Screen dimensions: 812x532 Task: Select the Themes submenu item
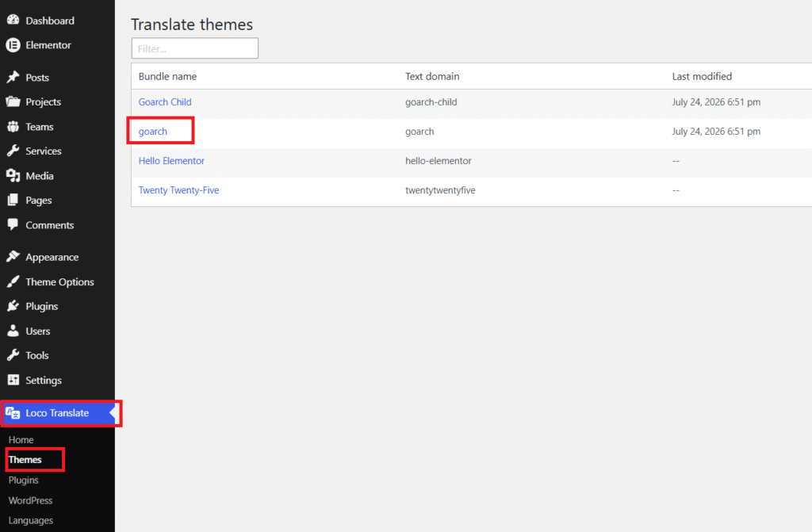25,460
